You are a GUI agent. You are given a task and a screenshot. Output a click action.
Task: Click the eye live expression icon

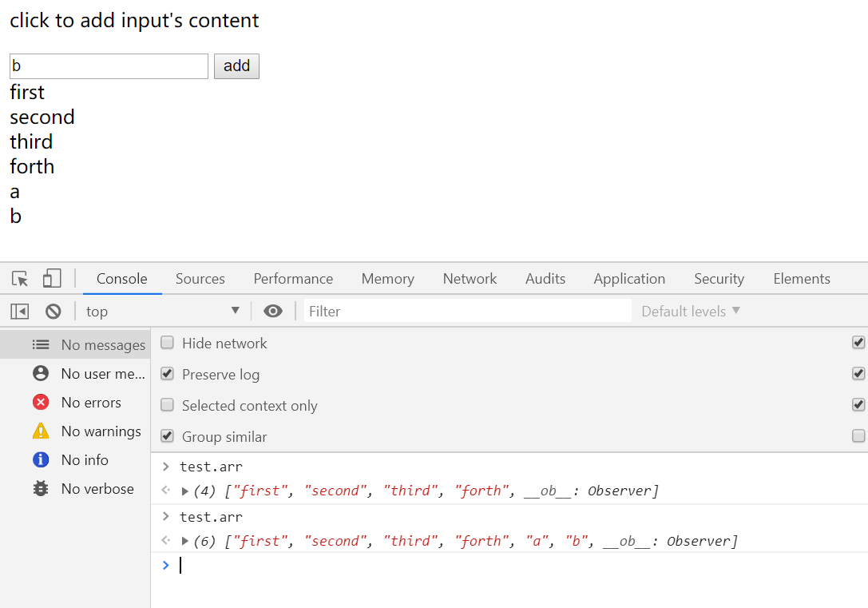click(273, 312)
